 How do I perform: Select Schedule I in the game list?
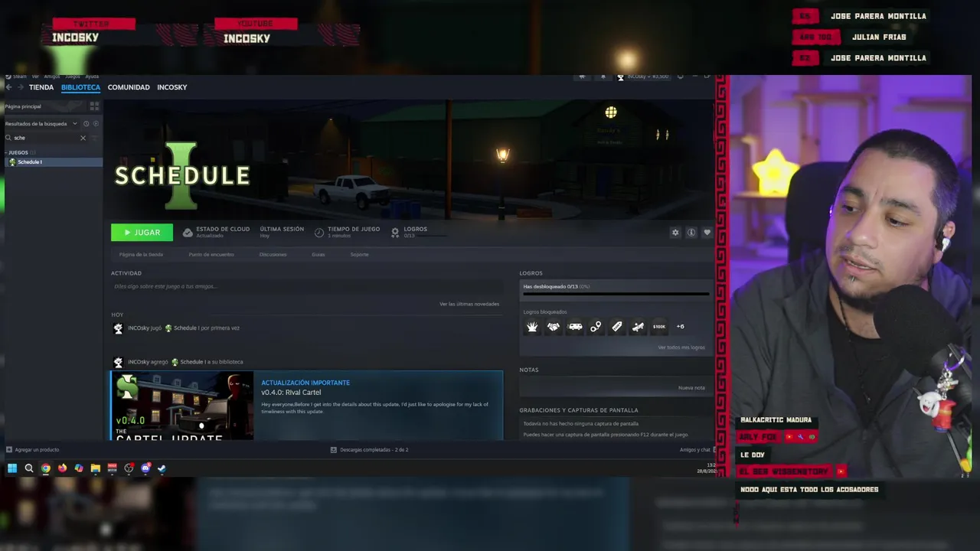52,162
